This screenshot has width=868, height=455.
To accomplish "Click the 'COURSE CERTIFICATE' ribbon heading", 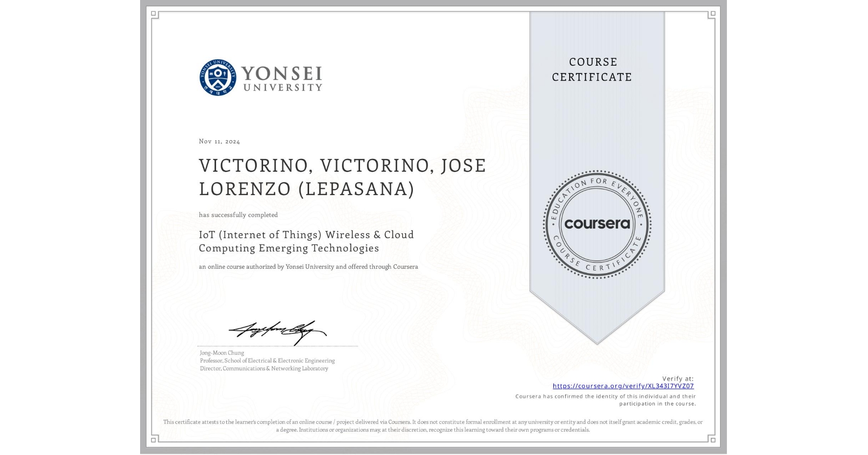I will (592, 70).
